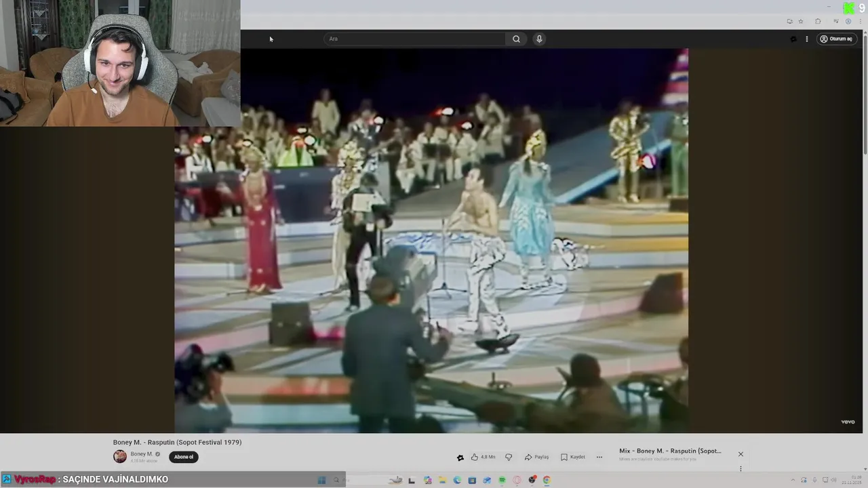
Task: Share the video via Paylaş
Action: (x=536, y=457)
